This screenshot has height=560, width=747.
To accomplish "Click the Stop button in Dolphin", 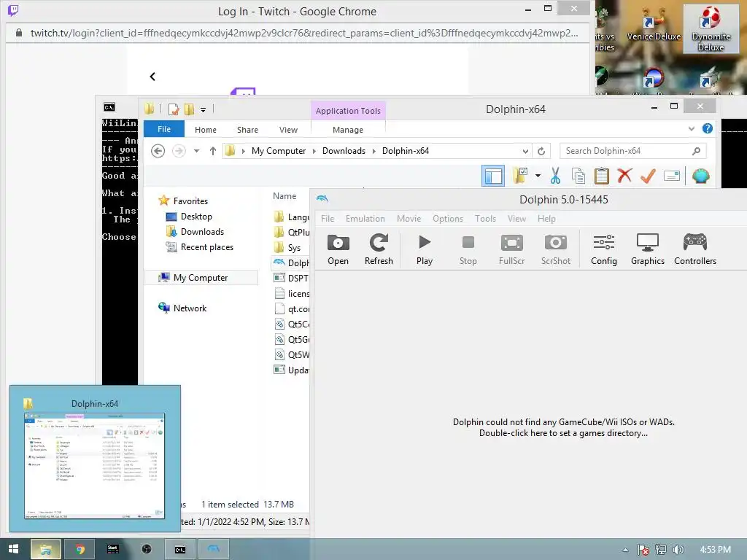I will (468, 249).
